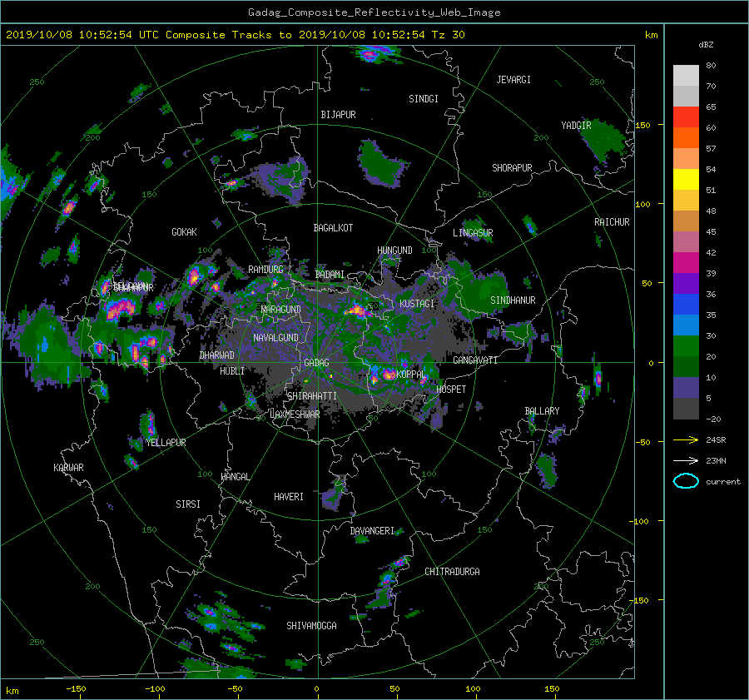Click the HUNGUND city label
749x700 pixels.
pyautogui.click(x=394, y=250)
